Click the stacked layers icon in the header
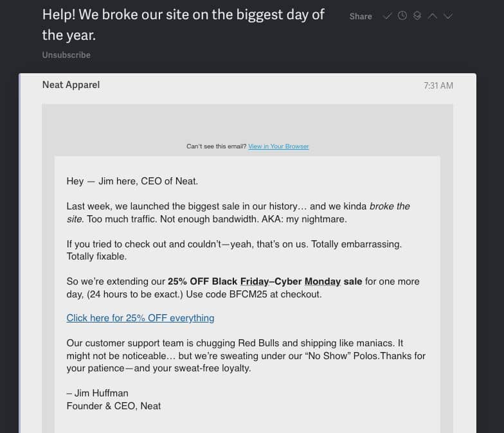 [417, 16]
